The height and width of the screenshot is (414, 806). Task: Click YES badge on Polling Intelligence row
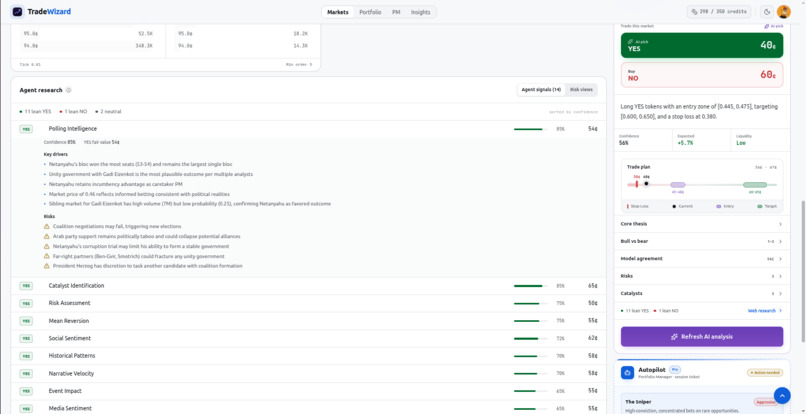pos(26,129)
